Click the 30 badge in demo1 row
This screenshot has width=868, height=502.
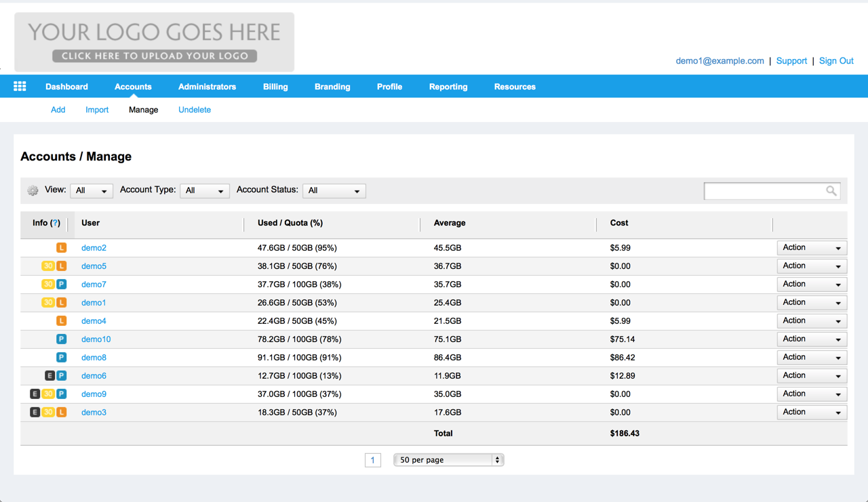(x=48, y=303)
